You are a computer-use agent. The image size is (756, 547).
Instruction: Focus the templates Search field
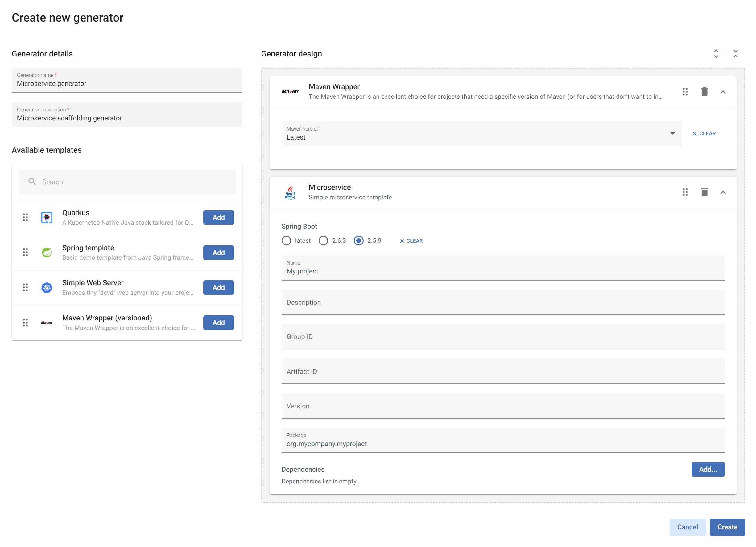pos(127,182)
